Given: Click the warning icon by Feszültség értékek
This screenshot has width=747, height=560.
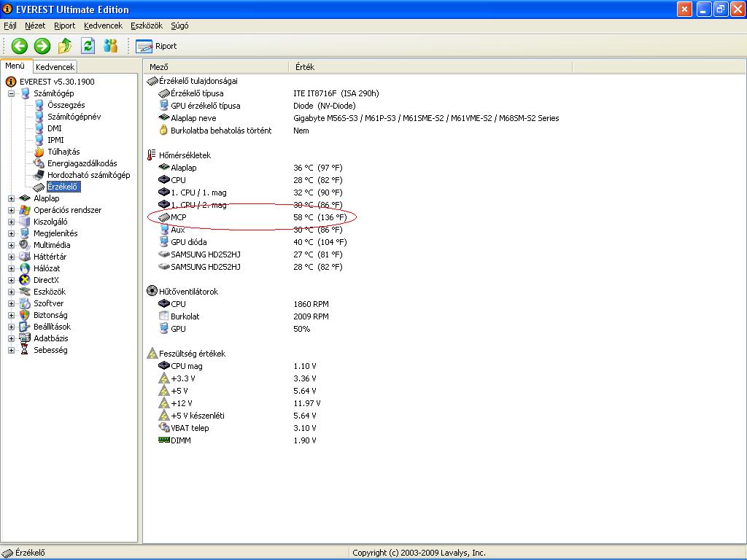Looking at the screenshot, I should coord(152,354).
